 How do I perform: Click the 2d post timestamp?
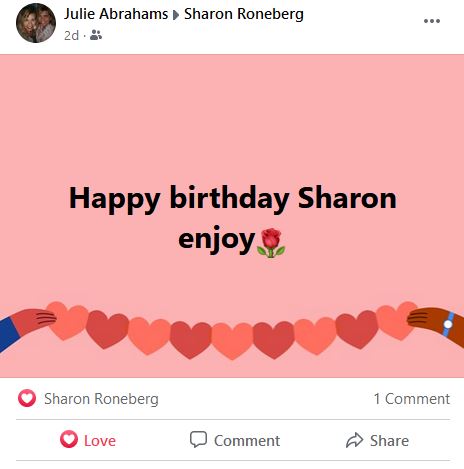[71, 35]
